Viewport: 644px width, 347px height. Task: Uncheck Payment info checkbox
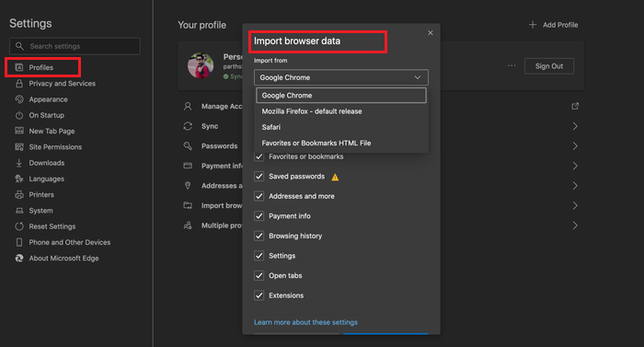tap(259, 216)
